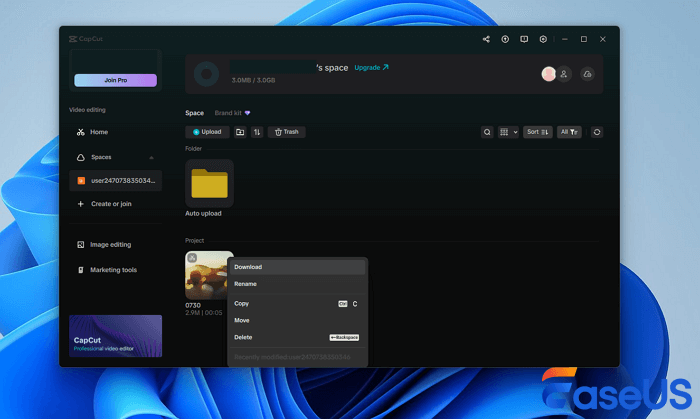Go to Home in sidebar
This screenshot has width=700, height=419.
pos(99,132)
